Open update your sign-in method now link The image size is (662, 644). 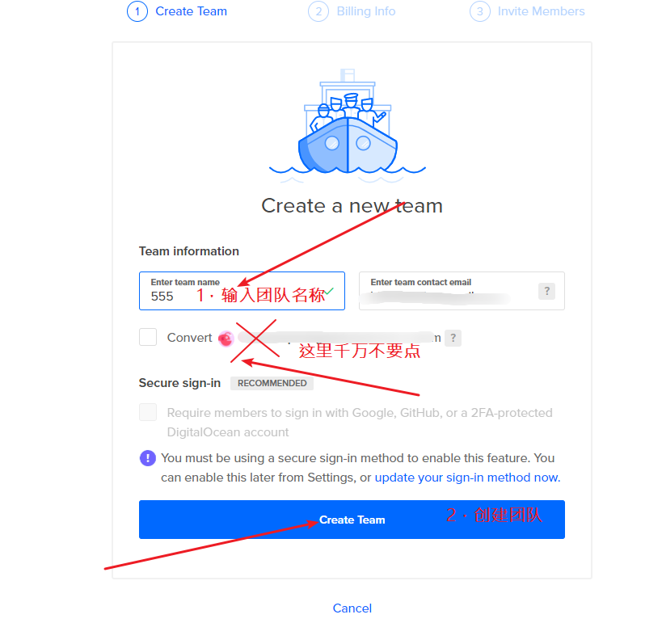(x=467, y=478)
